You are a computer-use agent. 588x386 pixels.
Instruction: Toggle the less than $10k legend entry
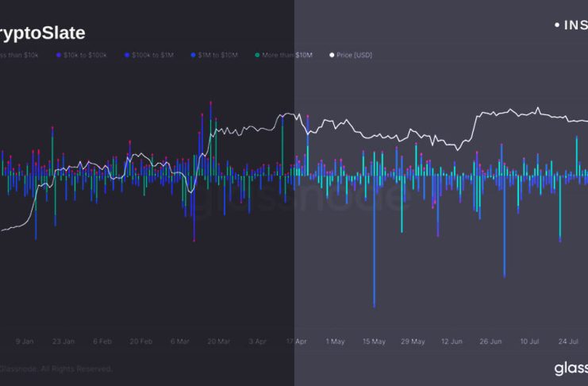point(19,56)
